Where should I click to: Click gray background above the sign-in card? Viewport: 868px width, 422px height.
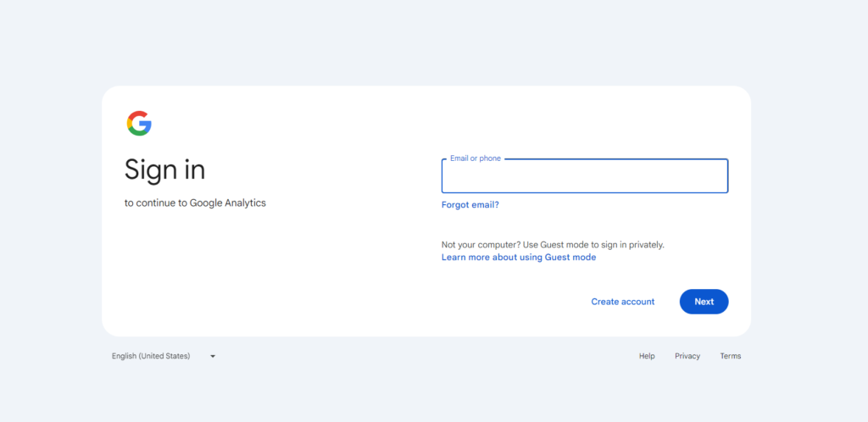point(424,42)
